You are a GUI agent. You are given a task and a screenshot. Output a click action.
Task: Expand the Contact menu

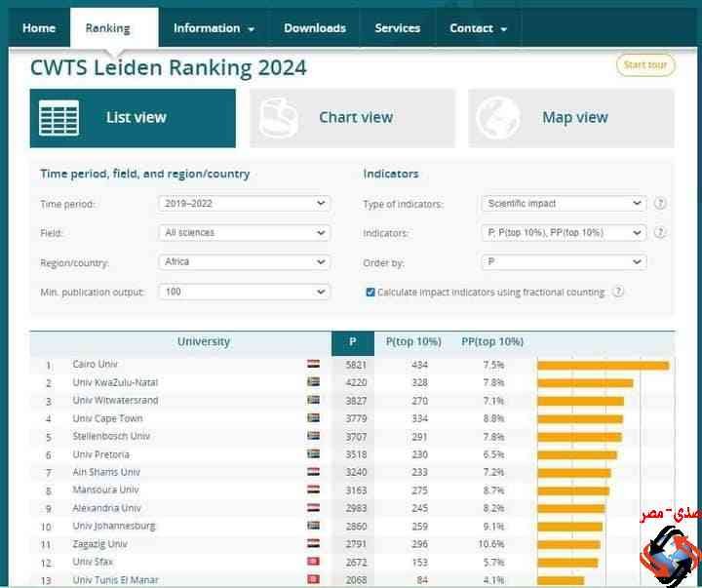[478, 28]
